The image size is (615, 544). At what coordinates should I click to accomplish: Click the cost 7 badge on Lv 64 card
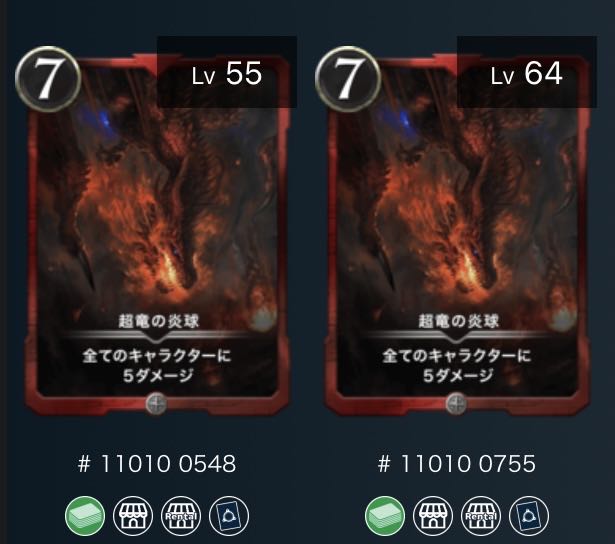(348, 79)
